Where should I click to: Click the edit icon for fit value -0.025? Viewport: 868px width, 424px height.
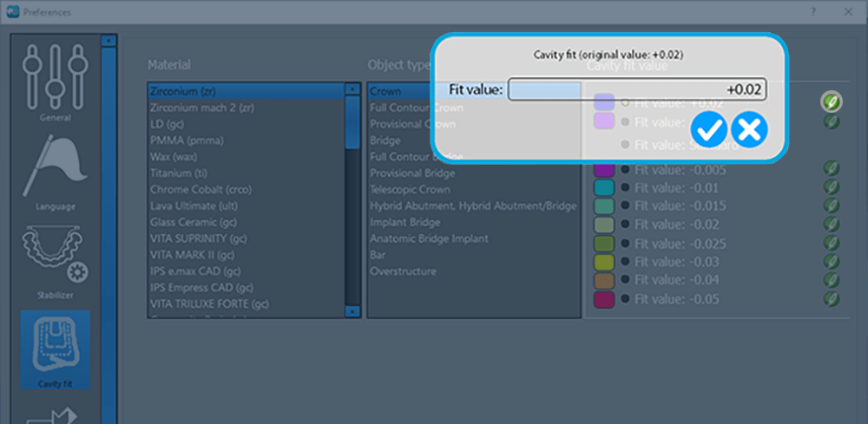tap(831, 243)
